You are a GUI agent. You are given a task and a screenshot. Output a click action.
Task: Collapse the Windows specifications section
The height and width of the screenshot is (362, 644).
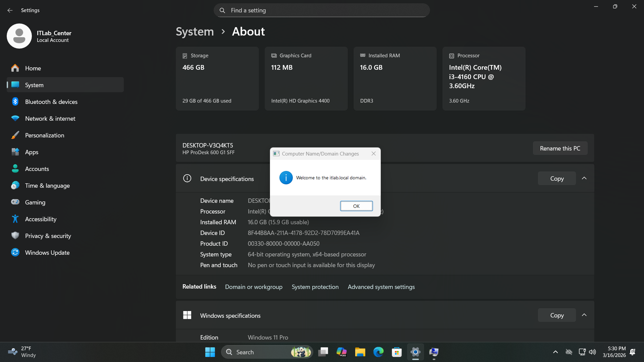click(x=584, y=315)
